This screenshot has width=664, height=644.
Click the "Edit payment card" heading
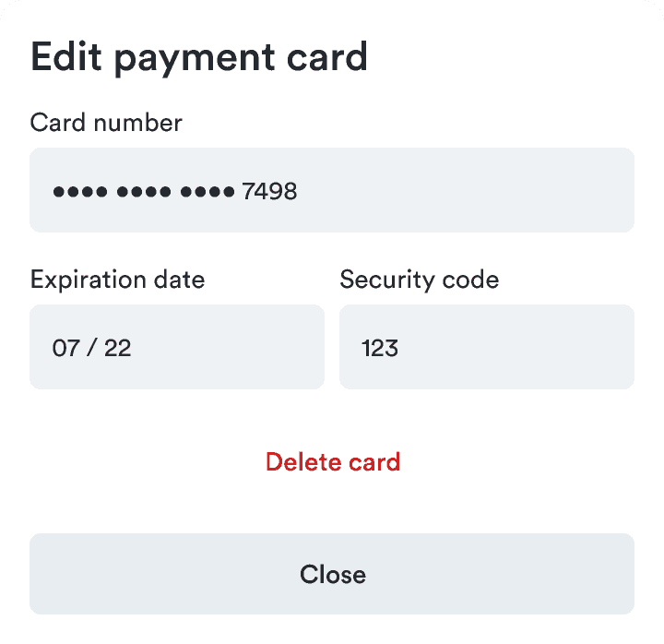point(199,57)
